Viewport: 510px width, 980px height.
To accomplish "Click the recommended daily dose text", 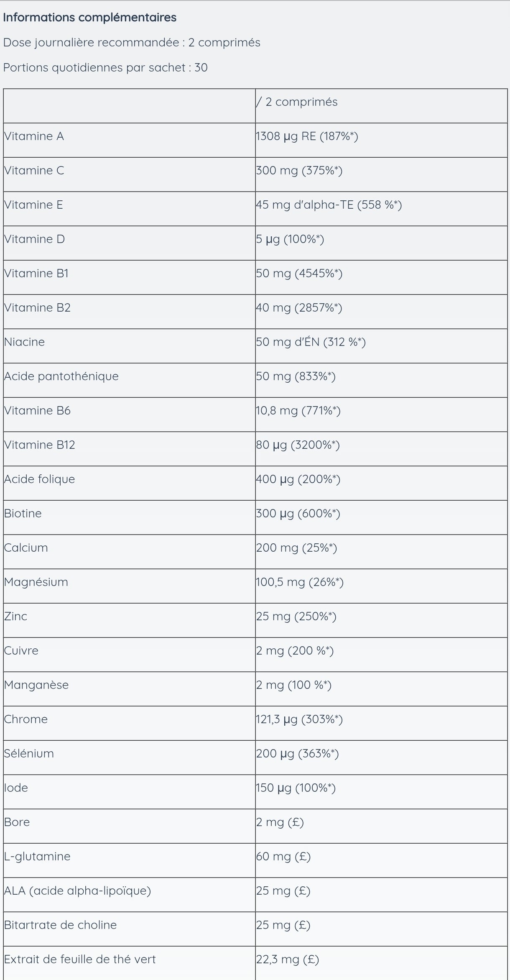I will click(x=132, y=43).
